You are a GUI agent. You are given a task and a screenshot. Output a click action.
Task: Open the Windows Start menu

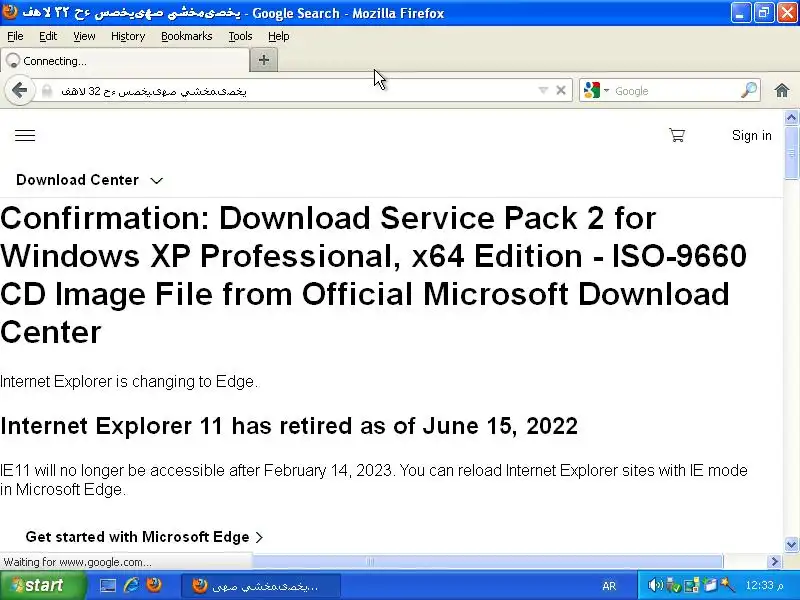click(x=43, y=585)
